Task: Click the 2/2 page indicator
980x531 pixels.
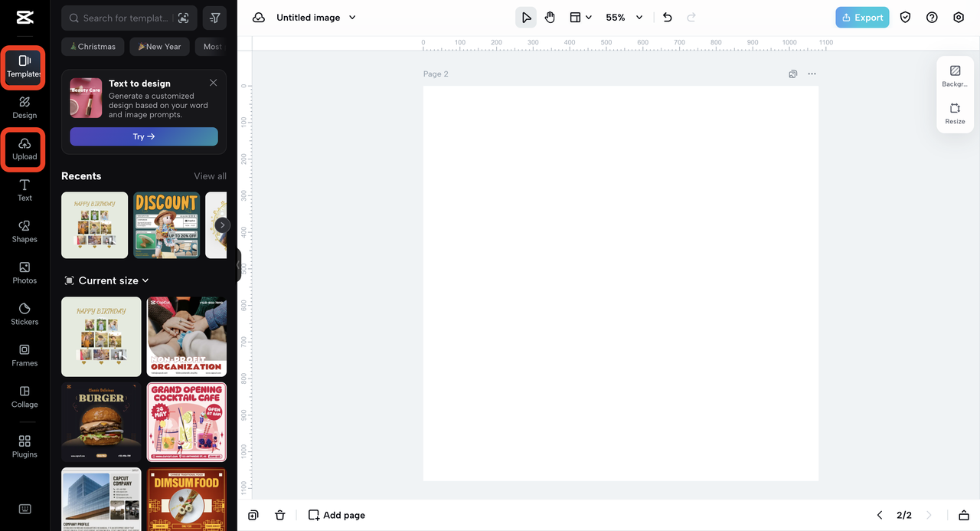Action: (x=904, y=515)
